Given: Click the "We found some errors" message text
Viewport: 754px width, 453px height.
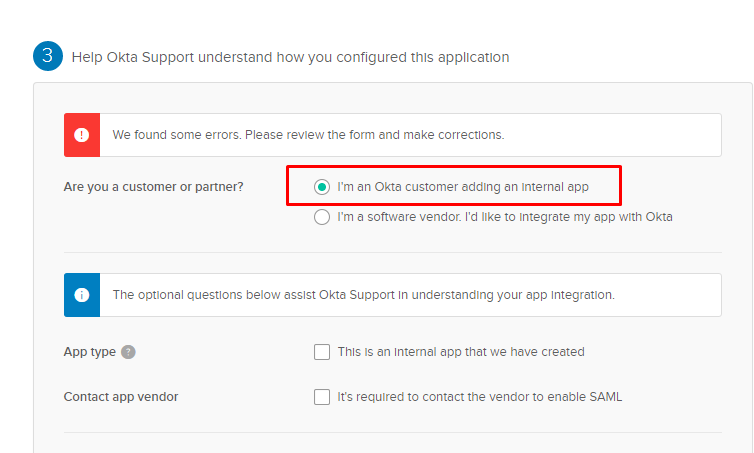Looking at the screenshot, I should (x=308, y=134).
